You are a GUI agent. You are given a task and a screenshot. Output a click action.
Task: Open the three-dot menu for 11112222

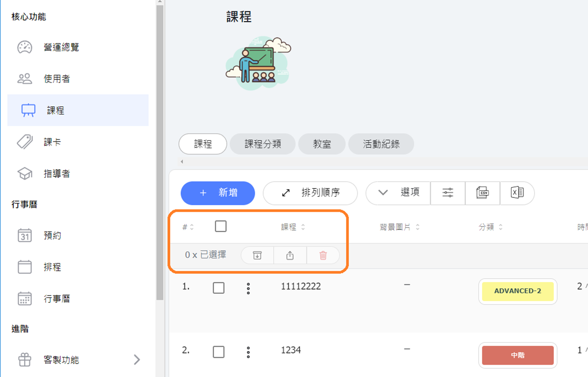pos(248,288)
